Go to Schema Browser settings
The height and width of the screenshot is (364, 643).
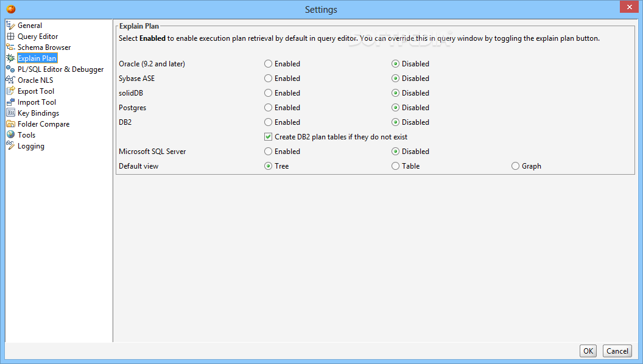(x=44, y=47)
